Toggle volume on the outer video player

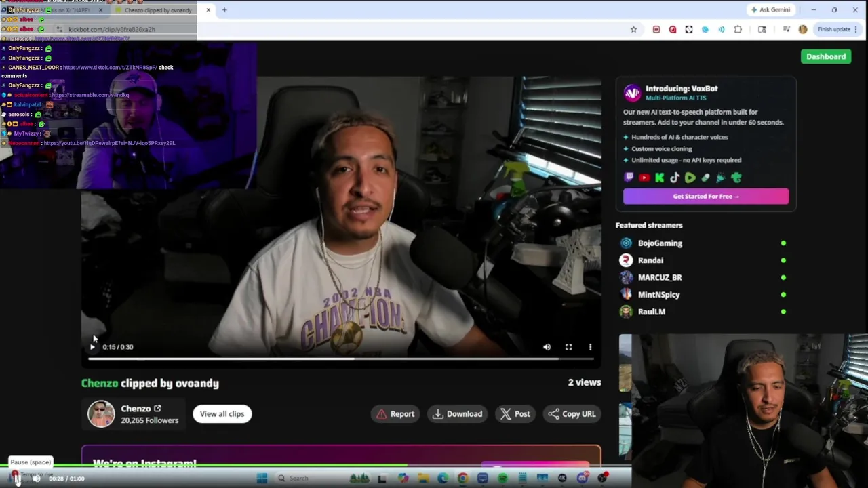pos(36,479)
